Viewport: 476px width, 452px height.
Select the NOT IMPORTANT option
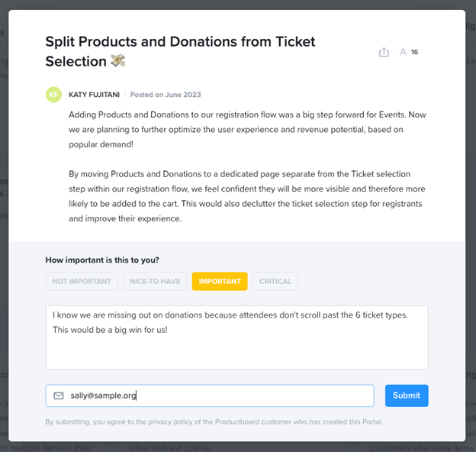(x=82, y=281)
